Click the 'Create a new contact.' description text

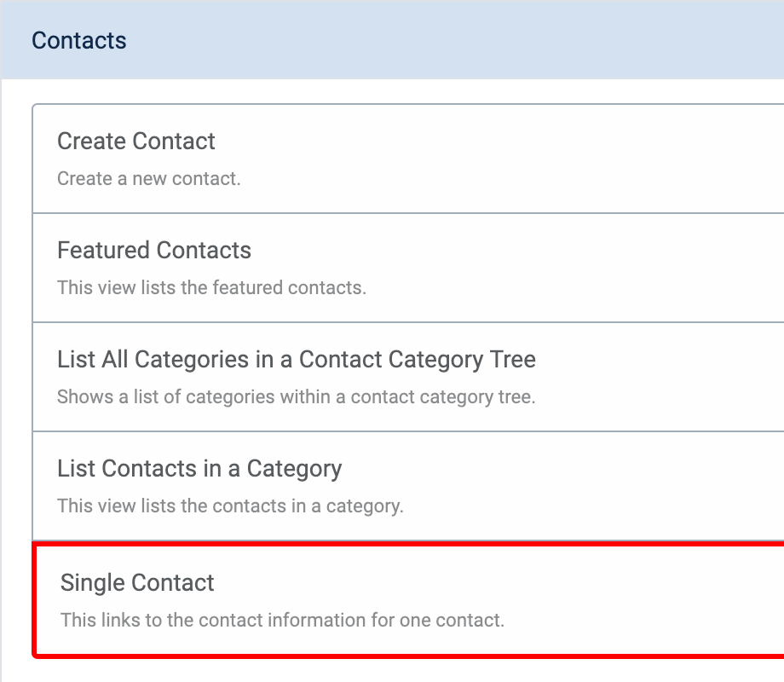click(x=149, y=179)
